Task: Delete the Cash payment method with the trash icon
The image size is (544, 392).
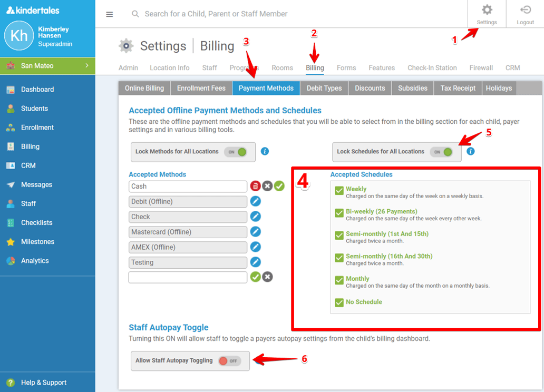Action: tap(255, 186)
